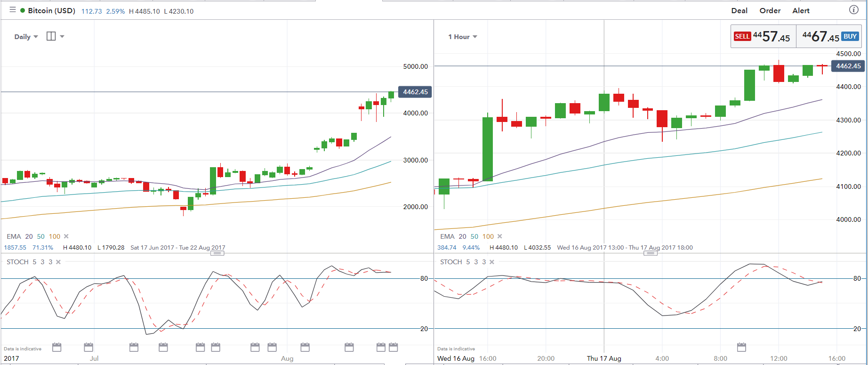Open the Daily timeframe dropdown
Viewport: 868px width, 365px height.
(x=26, y=37)
